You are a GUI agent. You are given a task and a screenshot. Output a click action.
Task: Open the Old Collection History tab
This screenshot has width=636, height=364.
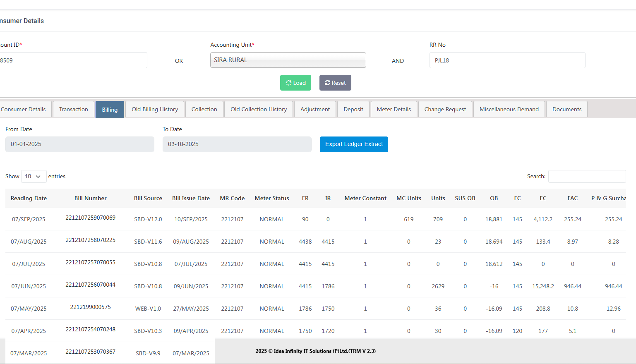coord(259,110)
